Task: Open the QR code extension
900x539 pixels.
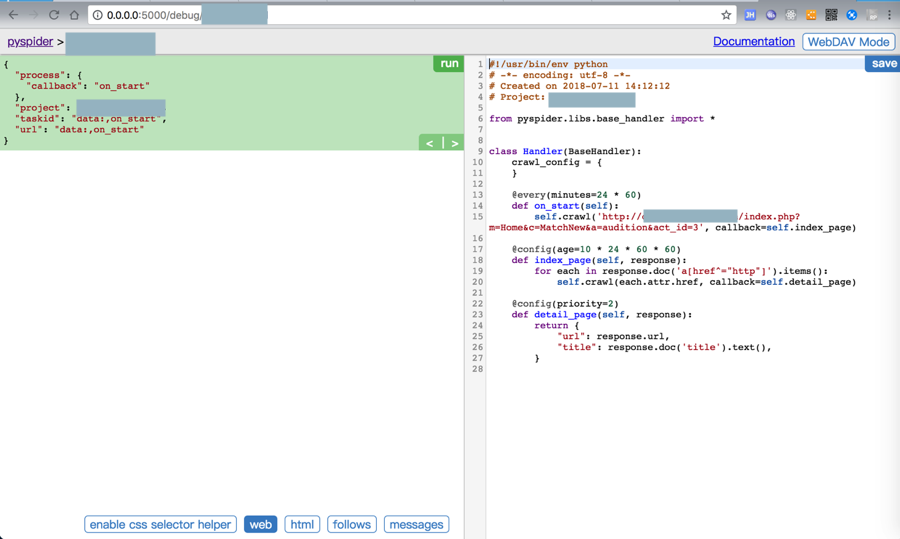Action: pos(831,15)
